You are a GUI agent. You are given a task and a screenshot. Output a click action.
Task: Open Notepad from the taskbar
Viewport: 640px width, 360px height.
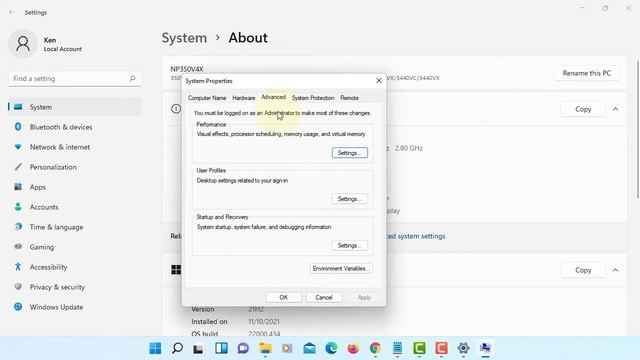click(x=397, y=348)
